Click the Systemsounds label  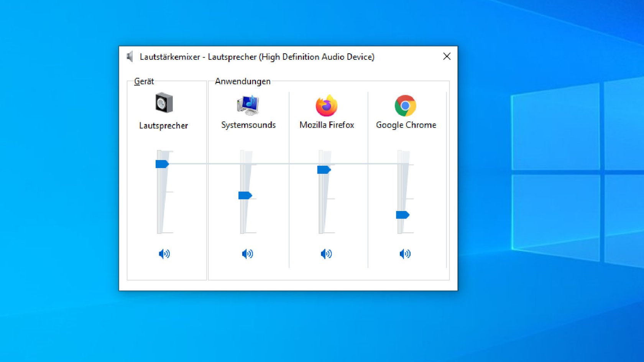tap(248, 125)
